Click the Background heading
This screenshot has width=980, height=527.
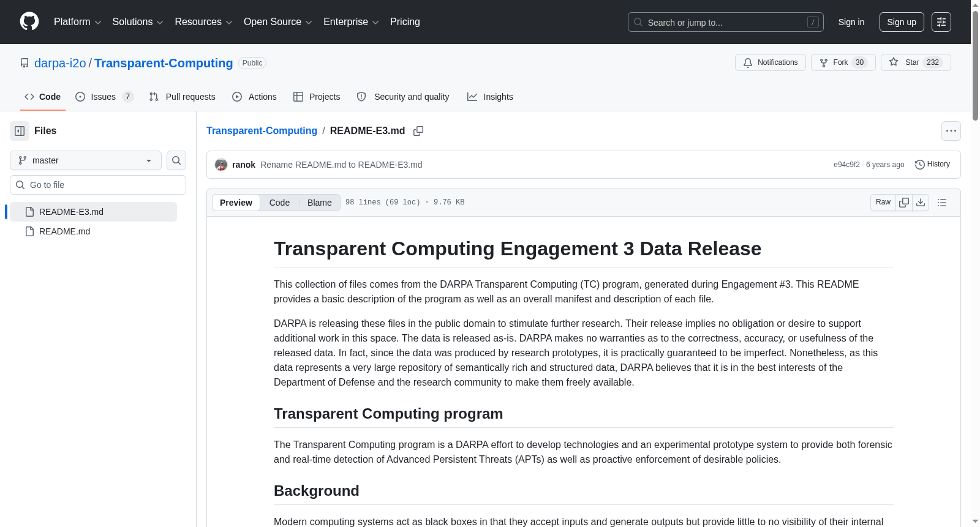317,491
